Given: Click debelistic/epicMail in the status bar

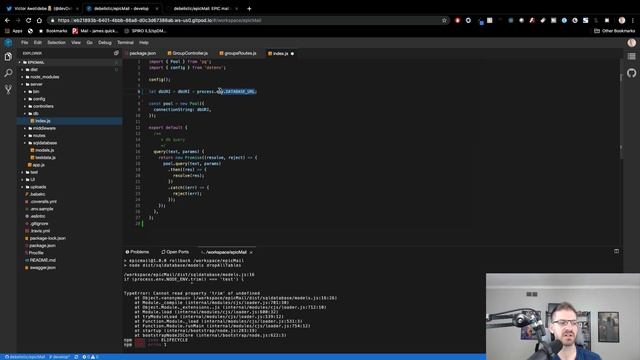Looking at the screenshot, I should [x=25, y=357].
